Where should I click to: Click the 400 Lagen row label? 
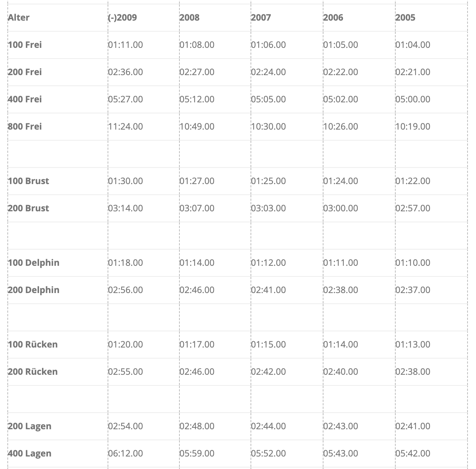point(29,454)
